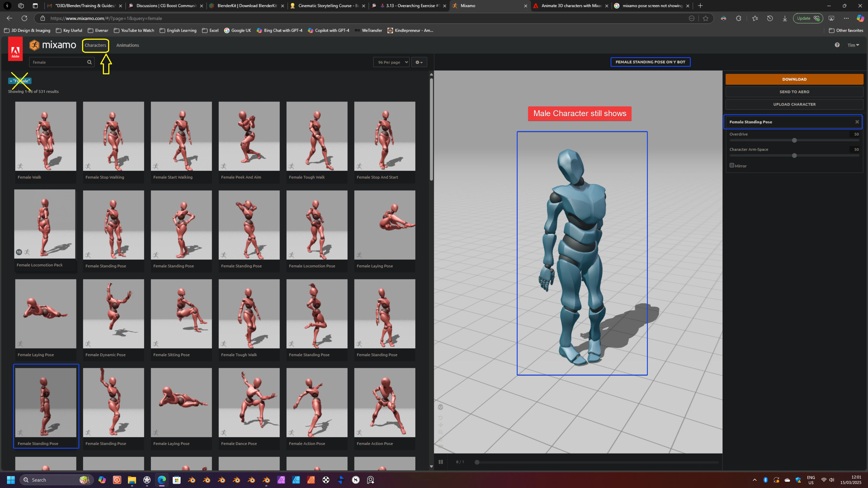Enable the Mirror checkbox

[x=731, y=165]
